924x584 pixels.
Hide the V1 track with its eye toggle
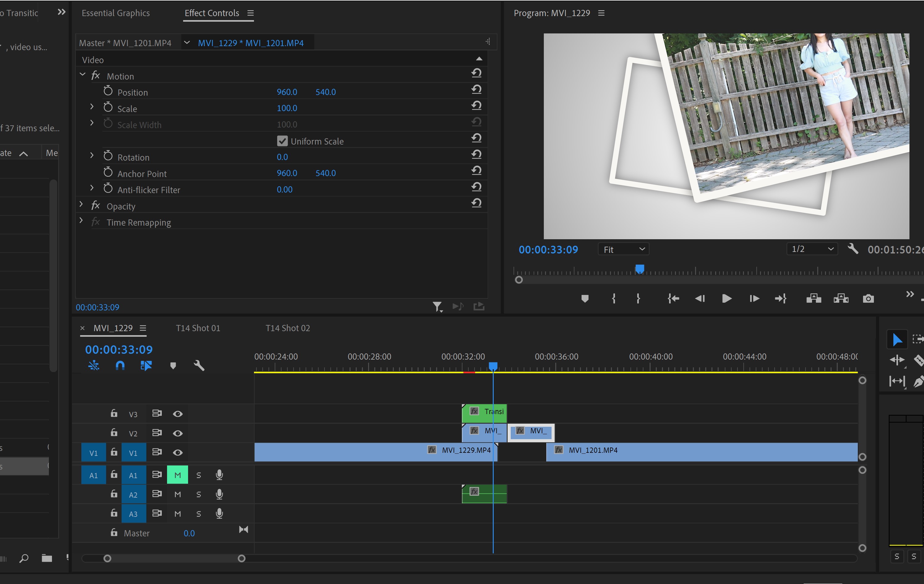(x=178, y=452)
